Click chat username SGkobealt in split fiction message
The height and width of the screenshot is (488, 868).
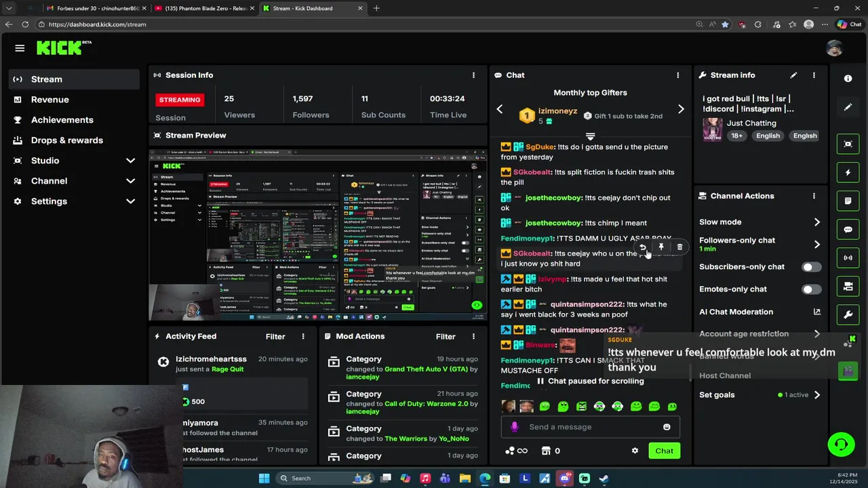[x=532, y=172]
